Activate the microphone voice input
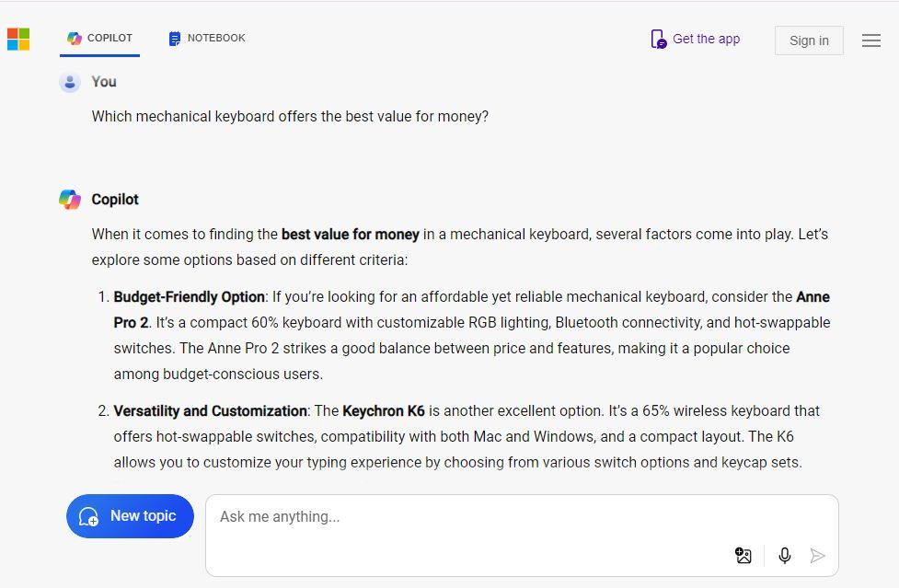 tap(784, 556)
